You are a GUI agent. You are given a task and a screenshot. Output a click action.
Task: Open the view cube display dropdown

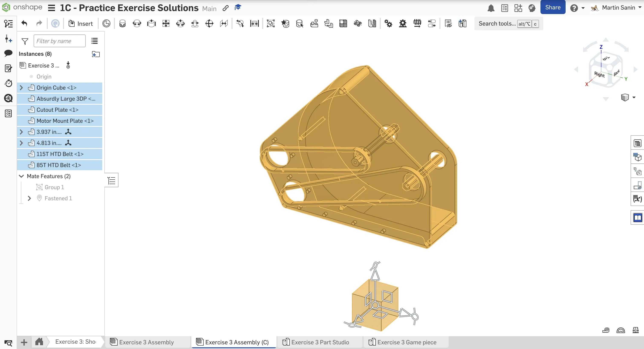(634, 97)
